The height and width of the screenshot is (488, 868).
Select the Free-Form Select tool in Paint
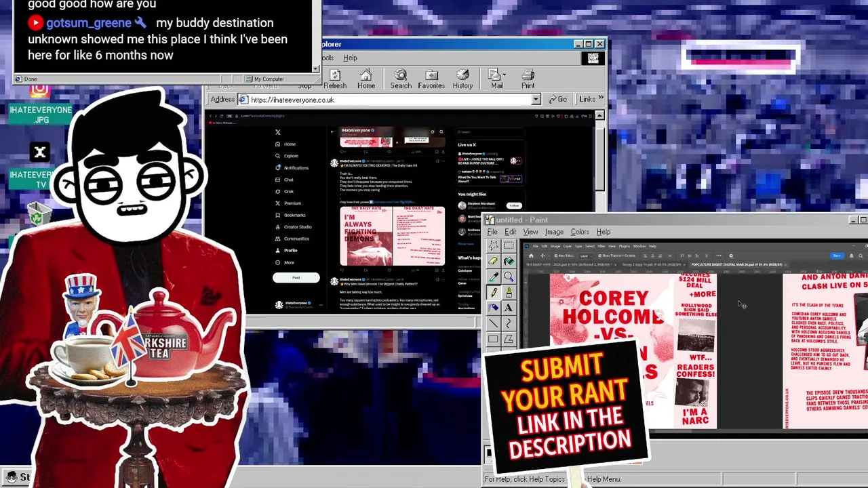[494, 245]
